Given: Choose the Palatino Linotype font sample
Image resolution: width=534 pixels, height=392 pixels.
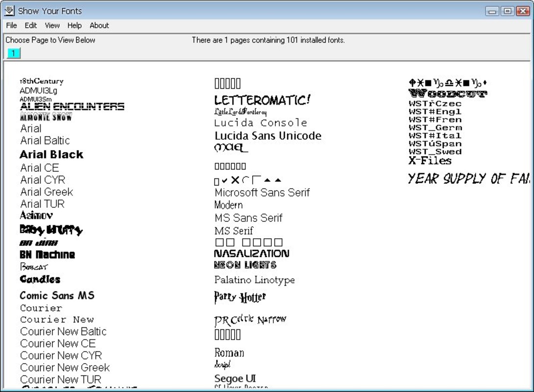Looking at the screenshot, I should click(x=254, y=280).
